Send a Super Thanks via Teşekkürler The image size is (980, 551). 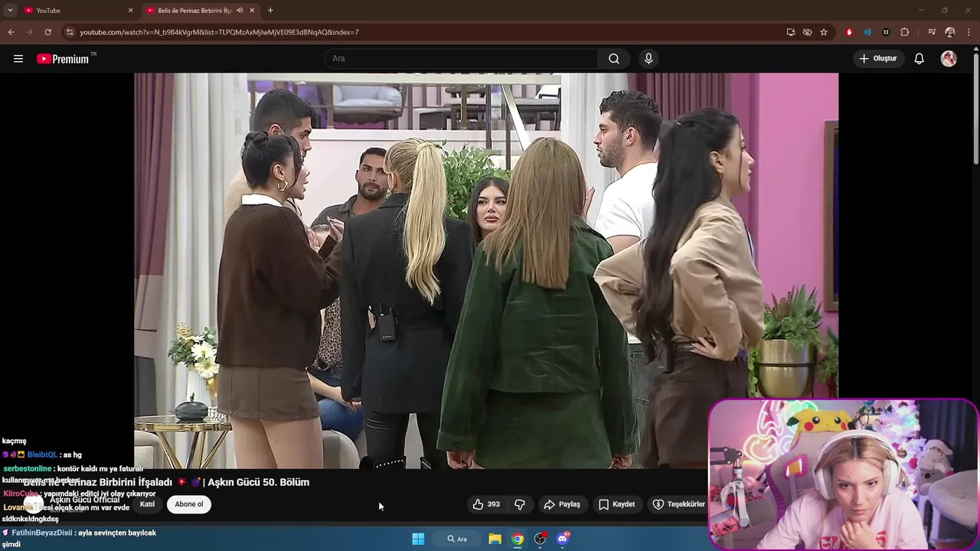tap(678, 504)
